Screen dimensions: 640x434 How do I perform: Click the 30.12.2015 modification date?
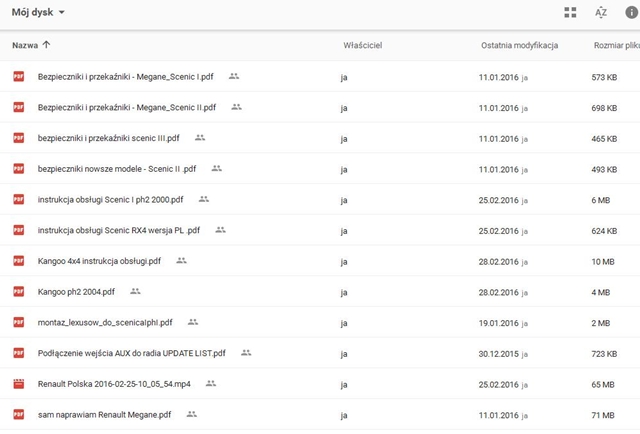click(x=498, y=354)
